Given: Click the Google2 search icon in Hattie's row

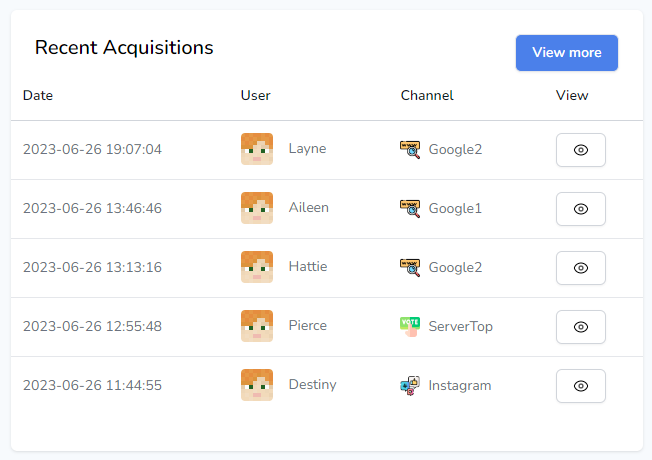Looking at the screenshot, I should [x=410, y=268].
